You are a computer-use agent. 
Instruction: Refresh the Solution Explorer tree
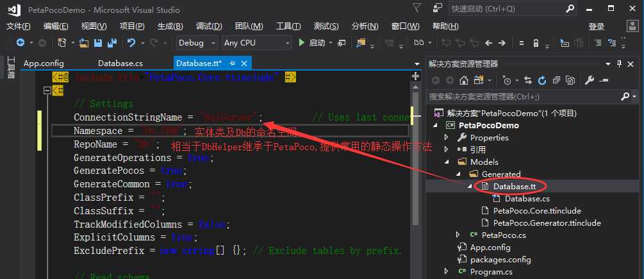pyautogui.click(x=542, y=81)
